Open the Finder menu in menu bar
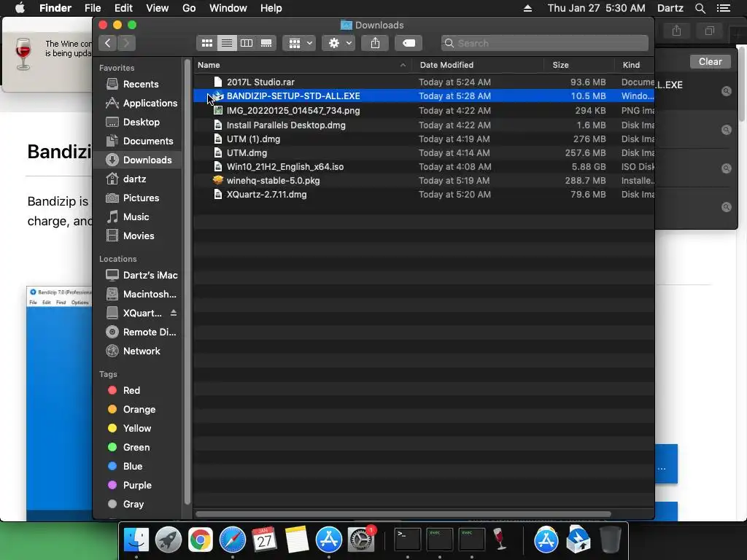This screenshot has height=560, width=747. click(55, 8)
